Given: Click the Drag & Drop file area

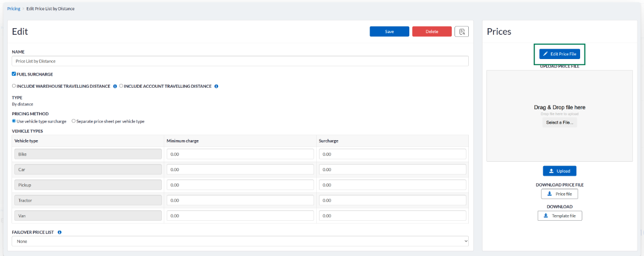Looking at the screenshot, I should coord(559,116).
